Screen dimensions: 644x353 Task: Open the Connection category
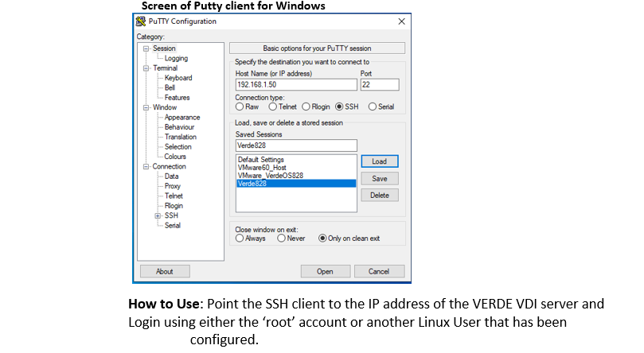(170, 166)
